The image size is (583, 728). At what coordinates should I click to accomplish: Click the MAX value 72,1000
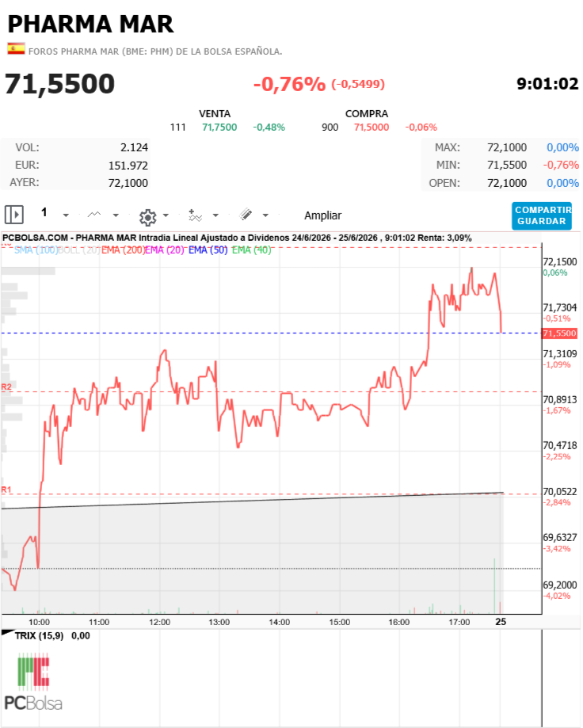[507, 147]
